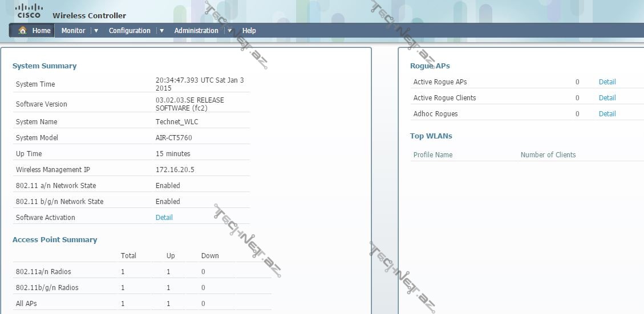Click the Number of Clients column header
The width and height of the screenshot is (644, 314).
point(548,155)
